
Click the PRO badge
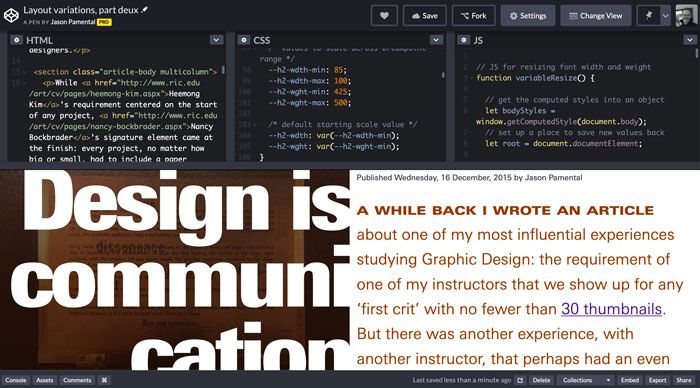click(x=104, y=22)
